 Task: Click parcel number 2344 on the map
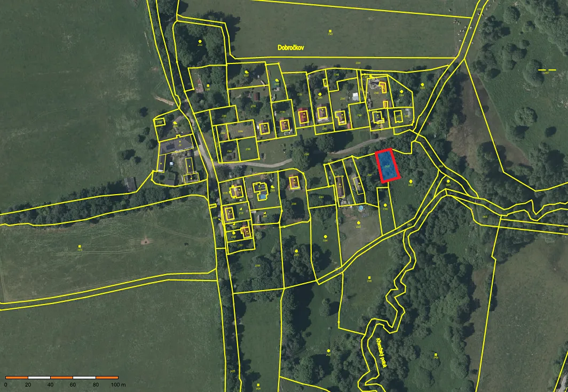(x=358, y=63)
